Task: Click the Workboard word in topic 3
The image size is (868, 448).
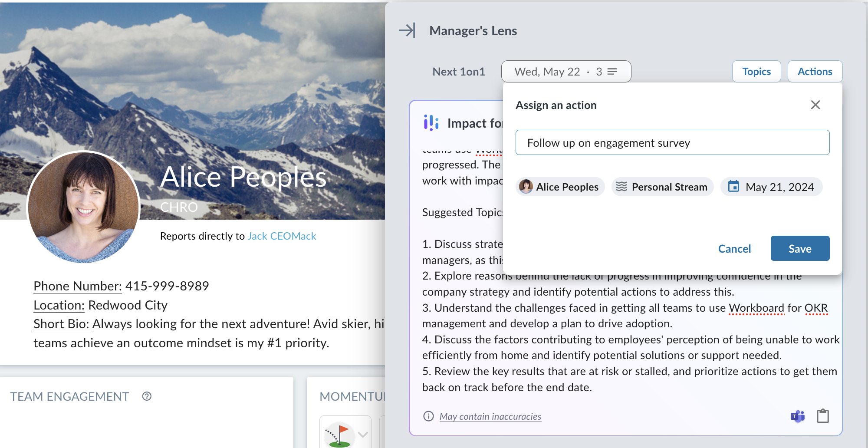Action: coord(756,308)
